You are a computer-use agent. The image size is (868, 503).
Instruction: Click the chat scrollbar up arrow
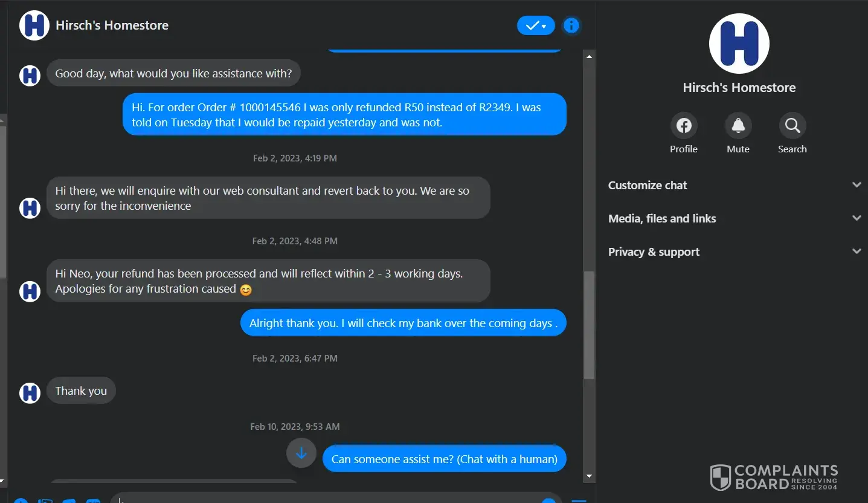tap(590, 56)
